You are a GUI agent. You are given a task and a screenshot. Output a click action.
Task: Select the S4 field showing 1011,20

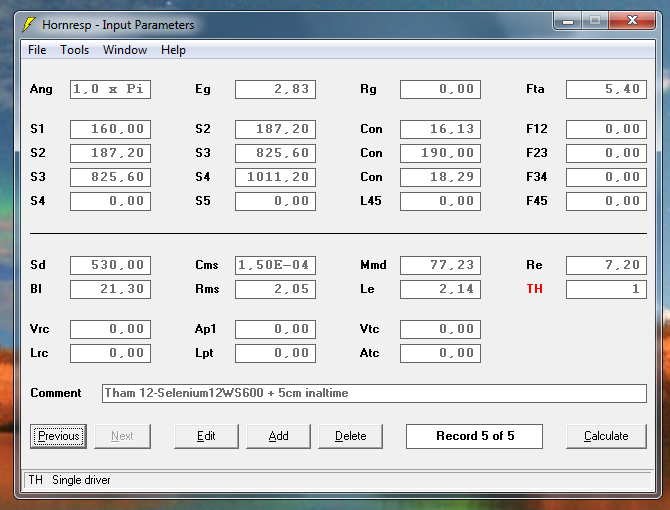(275, 177)
